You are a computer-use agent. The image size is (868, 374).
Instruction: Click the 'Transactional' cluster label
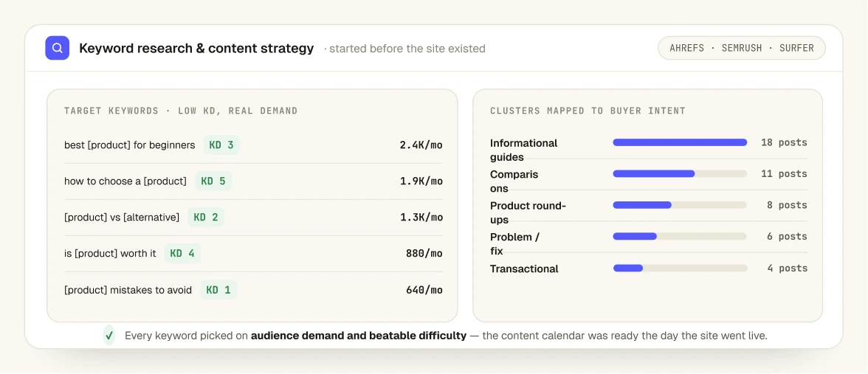tap(524, 269)
